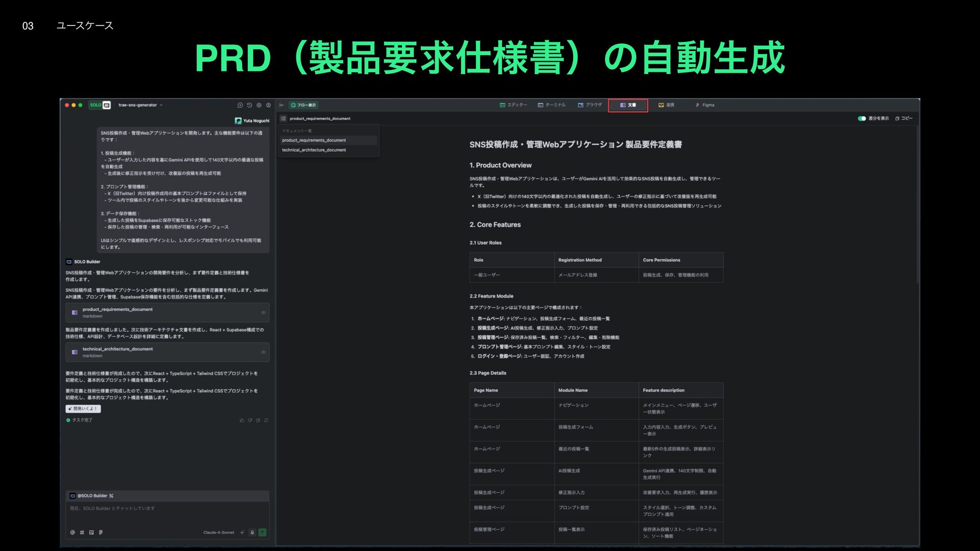Open the chat history clock icon
This screenshot has width=980, height=551.
(x=250, y=105)
